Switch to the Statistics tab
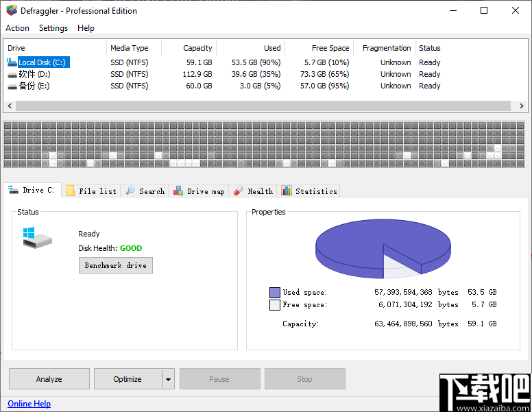The width and height of the screenshot is (532, 412). coord(309,191)
